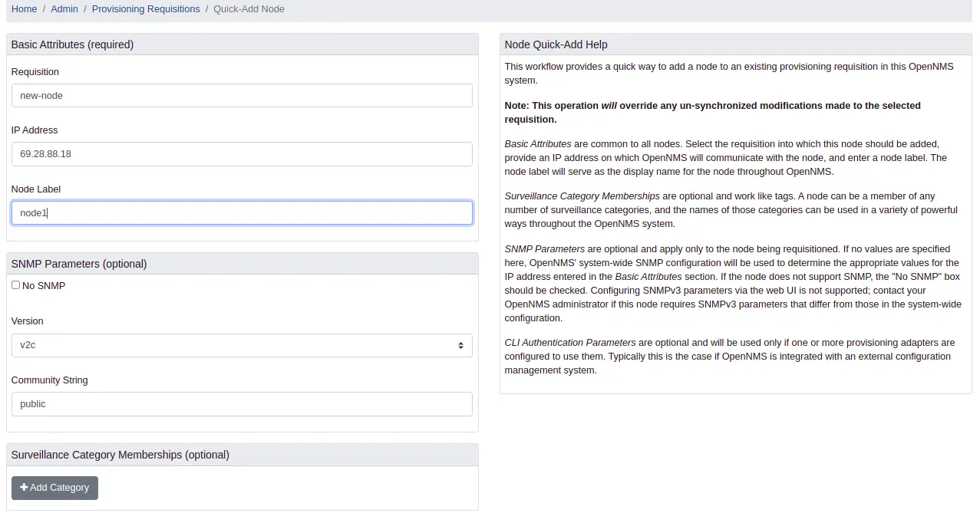Image resolution: width=980 pixels, height=513 pixels.
Task: Navigate to Provisioning Requisitions breadcrumb
Action: 146,9
